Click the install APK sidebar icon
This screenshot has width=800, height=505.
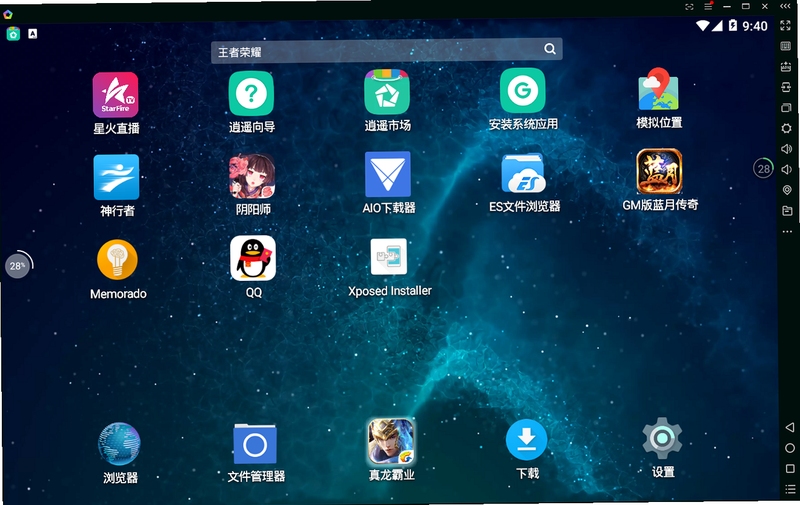tap(786, 67)
